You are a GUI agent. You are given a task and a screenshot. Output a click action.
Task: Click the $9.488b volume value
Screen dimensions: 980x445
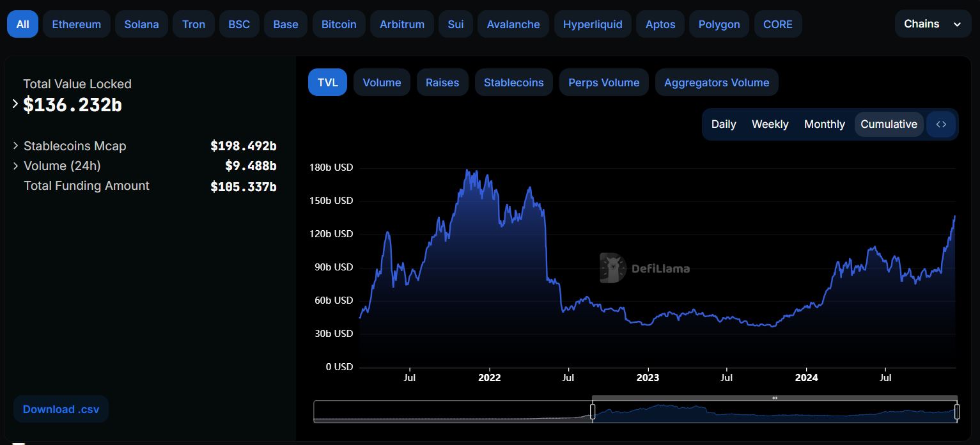(251, 166)
